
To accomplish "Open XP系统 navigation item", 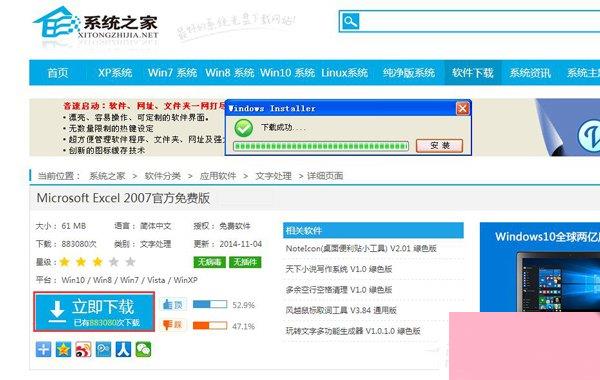I will pos(115,73).
